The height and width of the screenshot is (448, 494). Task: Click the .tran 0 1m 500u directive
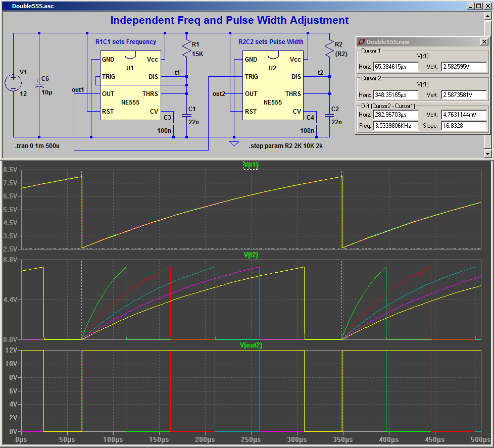coord(37,146)
